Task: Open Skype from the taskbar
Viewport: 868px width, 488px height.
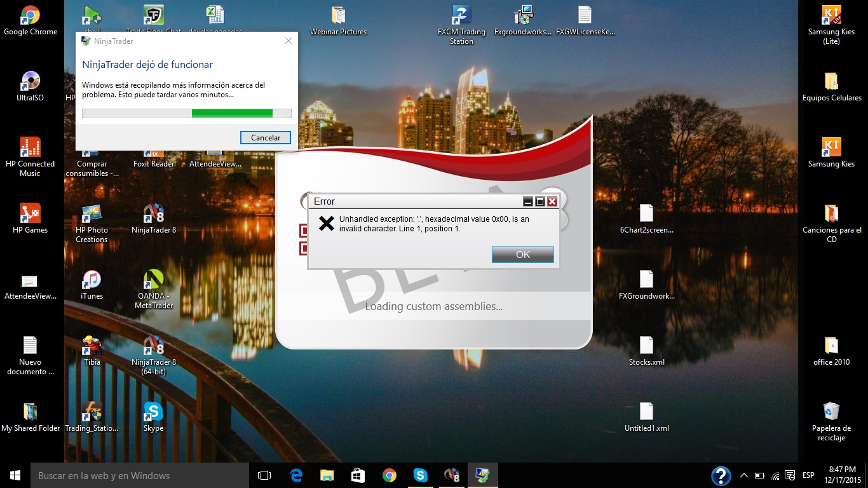Action: 421,475
